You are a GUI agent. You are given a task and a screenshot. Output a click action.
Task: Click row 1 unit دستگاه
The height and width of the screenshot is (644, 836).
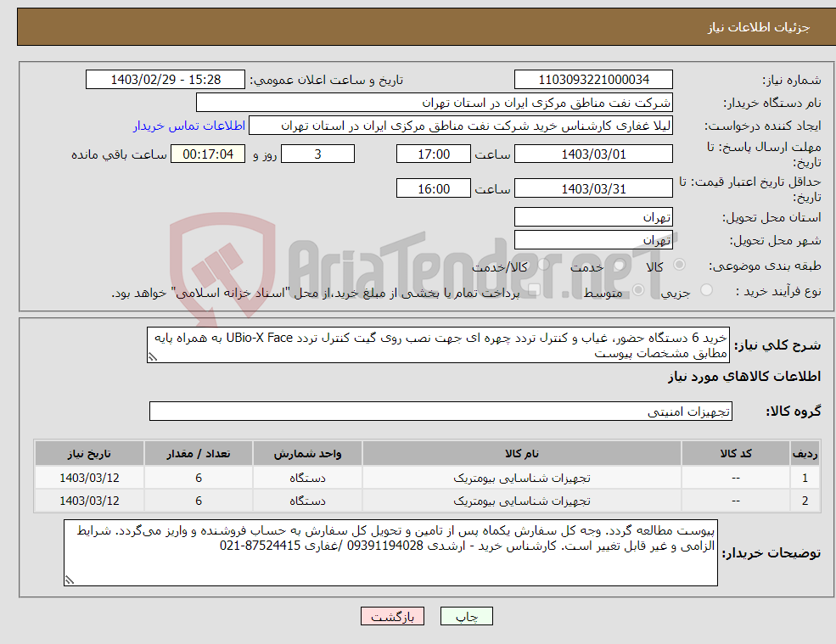pyautogui.click(x=307, y=478)
